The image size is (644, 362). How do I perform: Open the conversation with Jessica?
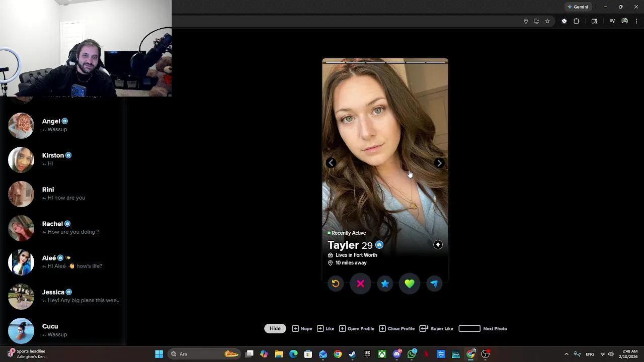(x=63, y=296)
